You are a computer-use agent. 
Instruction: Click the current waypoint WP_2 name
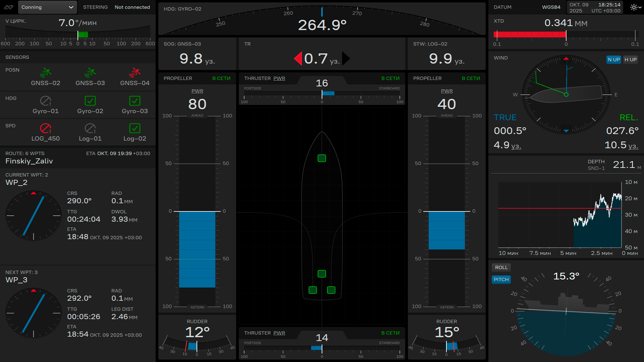click(16, 183)
